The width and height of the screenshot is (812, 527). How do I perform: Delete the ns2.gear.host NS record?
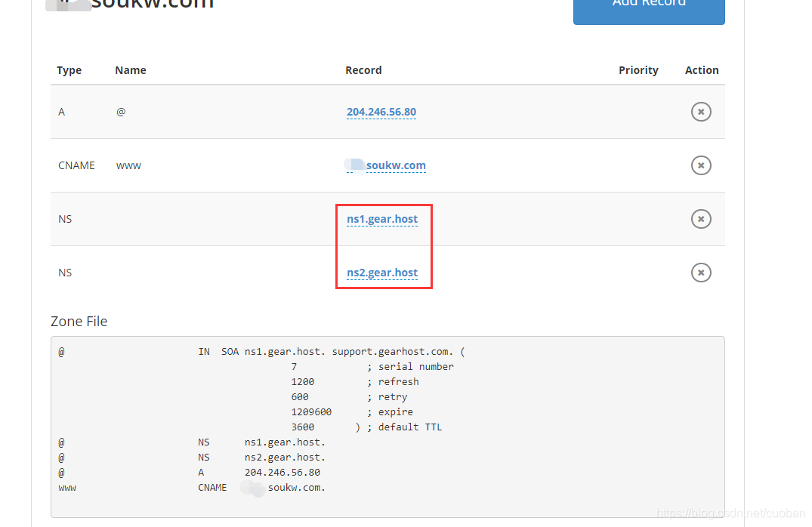point(701,273)
